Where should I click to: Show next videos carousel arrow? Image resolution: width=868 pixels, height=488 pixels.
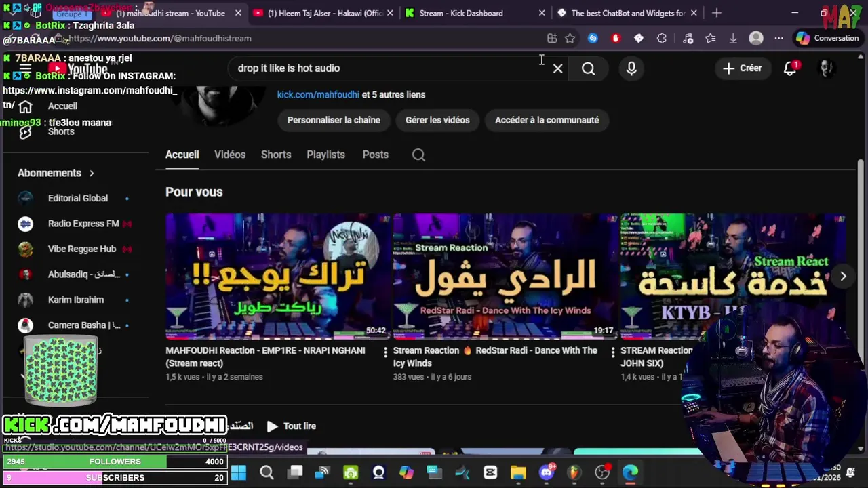[843, 276]
